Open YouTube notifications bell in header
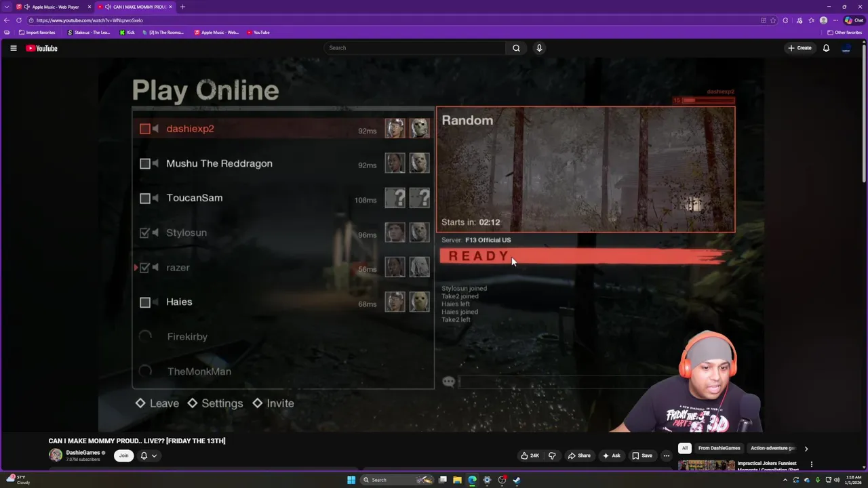 [x=826, y=48]
